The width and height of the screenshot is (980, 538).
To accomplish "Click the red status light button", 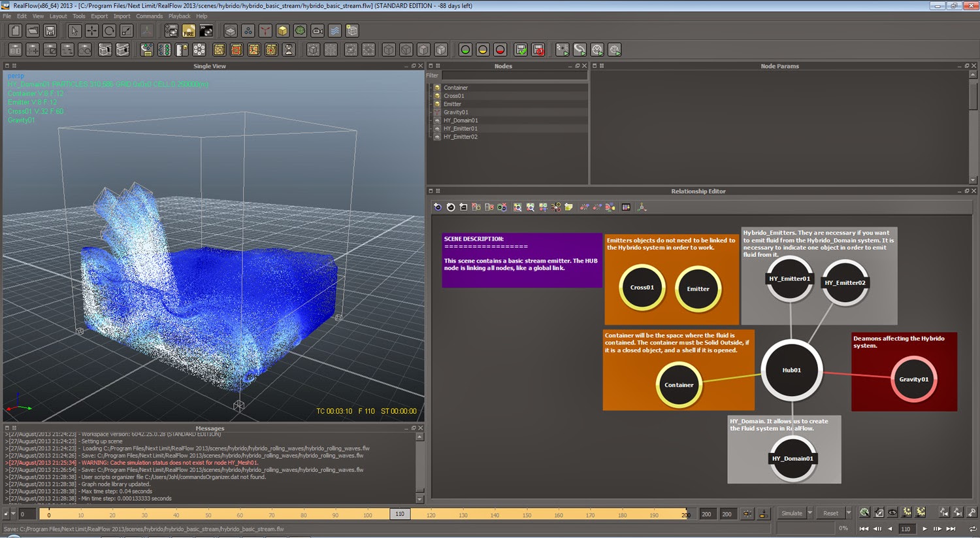I will pyautogui.click(x=500, y=50).
